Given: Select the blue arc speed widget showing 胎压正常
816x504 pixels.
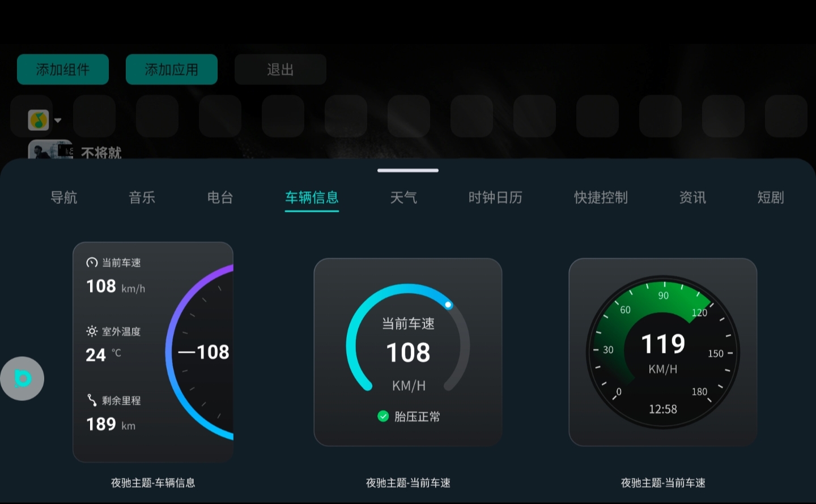Looking at the screenshot, I should point(408,352).
